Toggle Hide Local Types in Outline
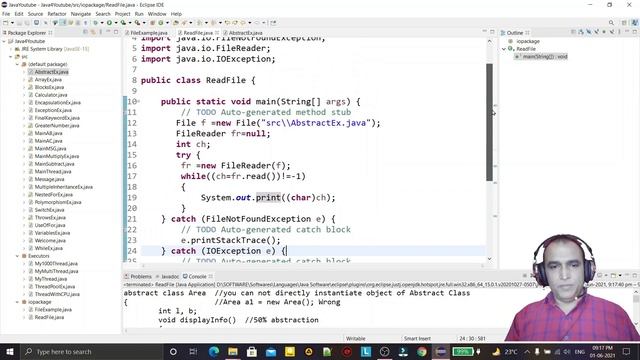This screenshot has height=360, width=640. click(612, 32)
